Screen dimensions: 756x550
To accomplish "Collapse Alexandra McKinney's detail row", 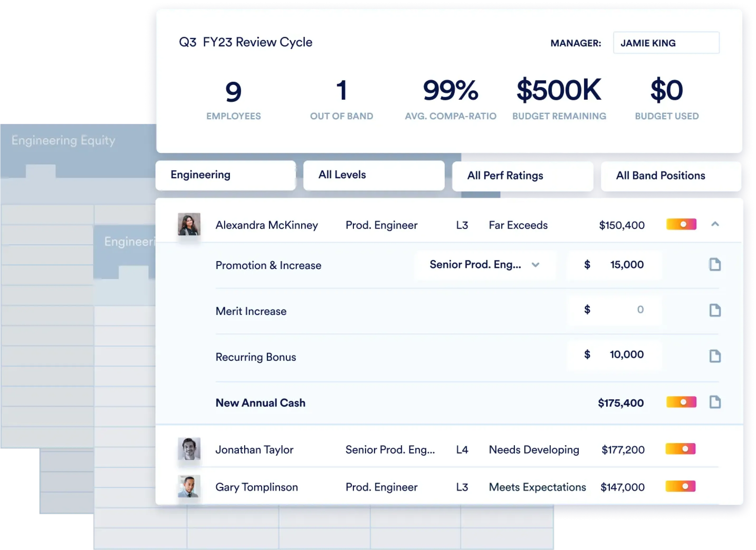I will 715,224.
